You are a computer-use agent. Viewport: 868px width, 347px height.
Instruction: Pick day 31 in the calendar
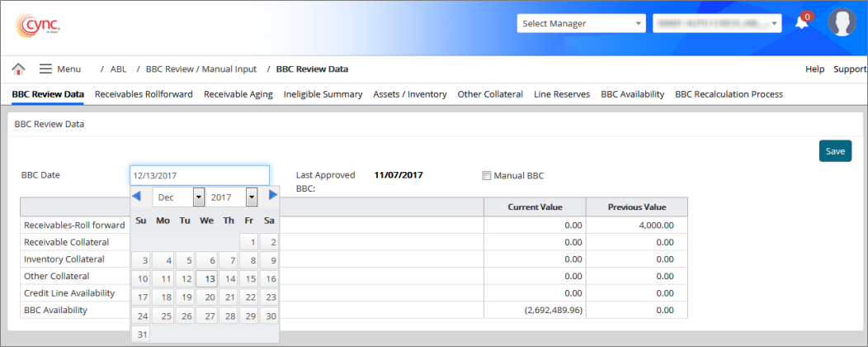[141, 335]
